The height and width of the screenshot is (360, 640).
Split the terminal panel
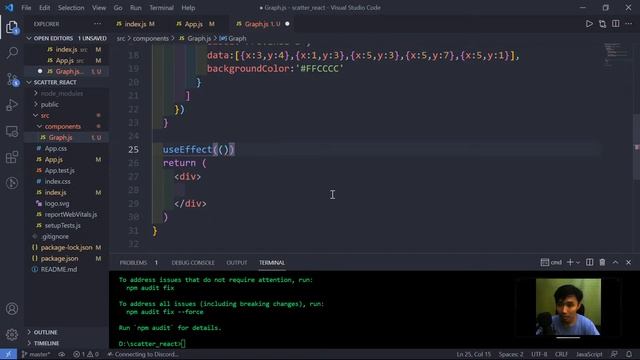coord(589,262)
